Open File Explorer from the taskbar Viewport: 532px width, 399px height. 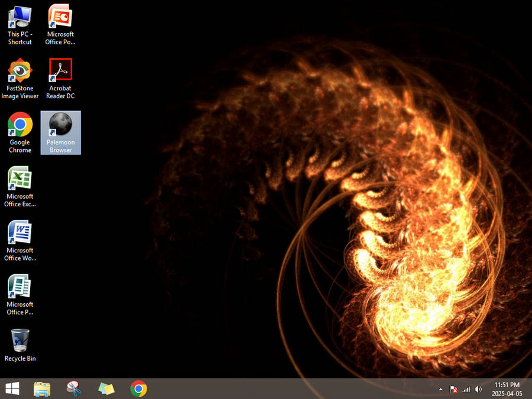coord(42,388)
